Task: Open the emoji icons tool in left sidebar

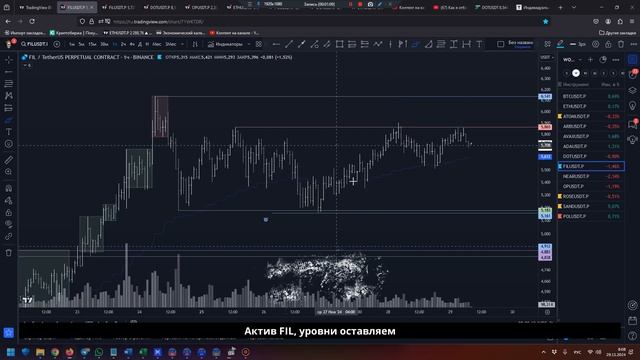Action: point(9,144)
